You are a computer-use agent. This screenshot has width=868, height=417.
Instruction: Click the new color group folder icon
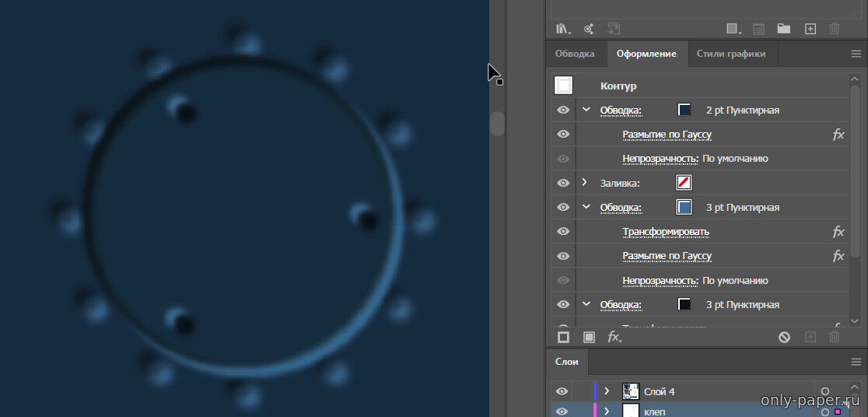[783, 29]
